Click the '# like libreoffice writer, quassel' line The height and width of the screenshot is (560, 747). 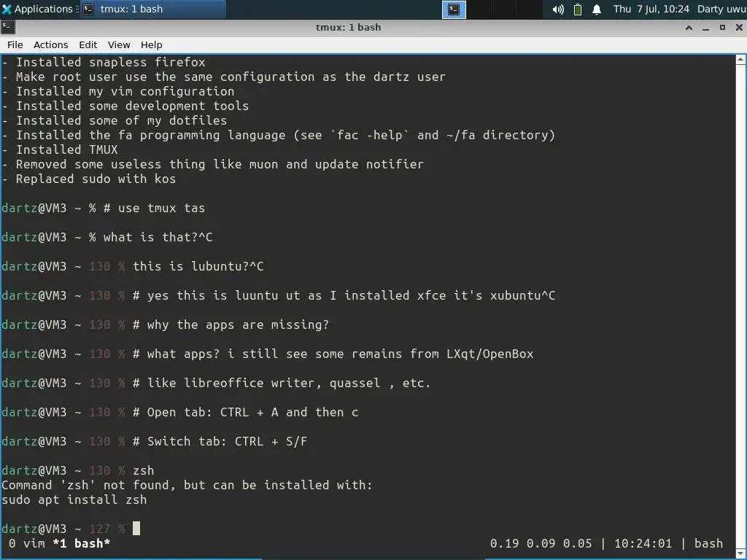pos(282,383)
